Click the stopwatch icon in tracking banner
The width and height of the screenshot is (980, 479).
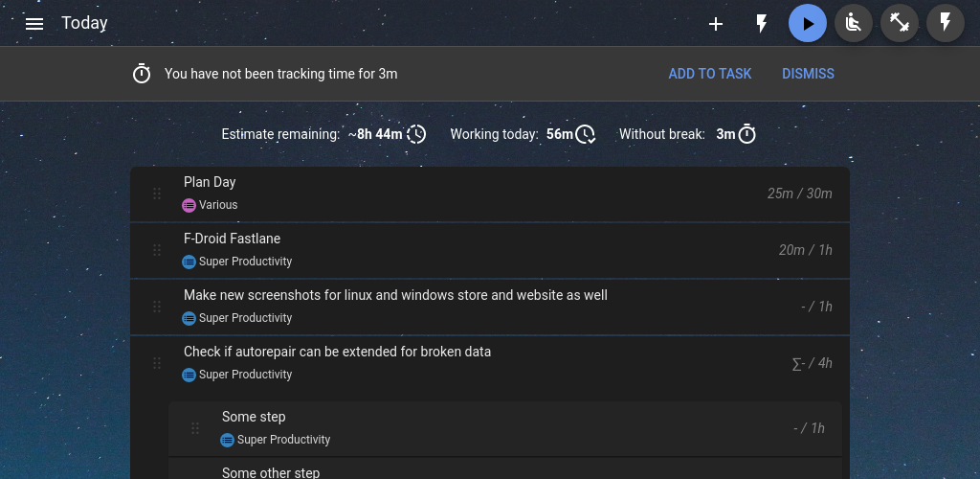[x=142, y=74]
